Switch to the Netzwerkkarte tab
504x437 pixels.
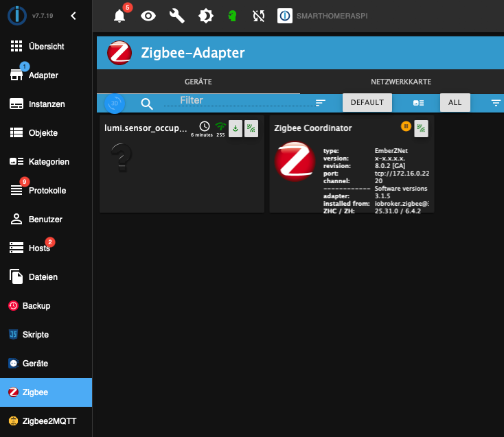pos(401,82)
